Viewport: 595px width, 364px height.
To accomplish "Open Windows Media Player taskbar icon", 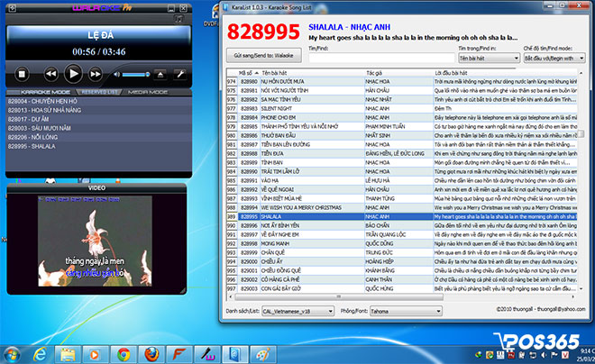I will pyautogui.click(x=96, y=355).
